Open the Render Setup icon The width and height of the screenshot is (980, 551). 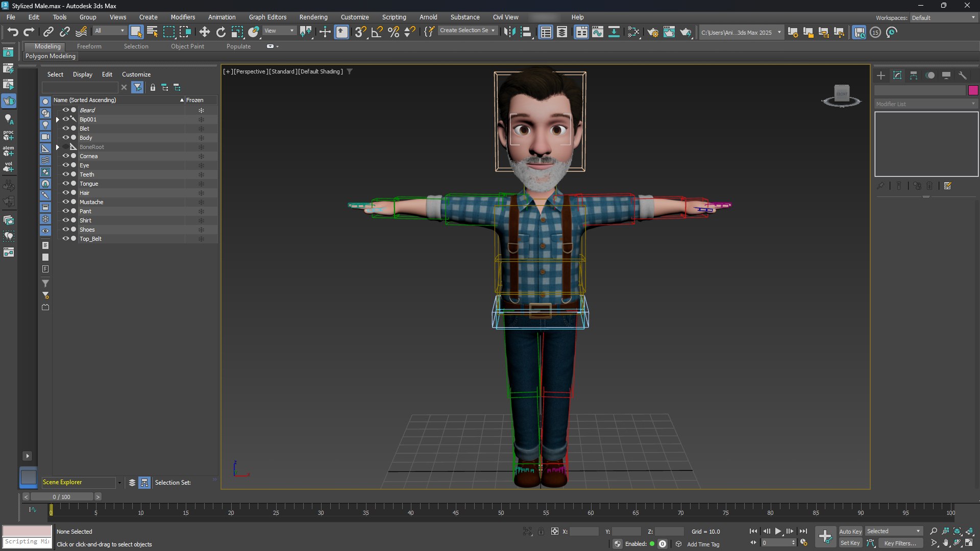(653, 32)
